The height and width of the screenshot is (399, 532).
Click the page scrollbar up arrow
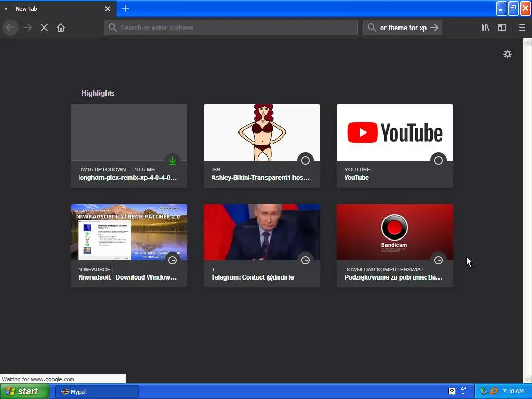(528, 43)
